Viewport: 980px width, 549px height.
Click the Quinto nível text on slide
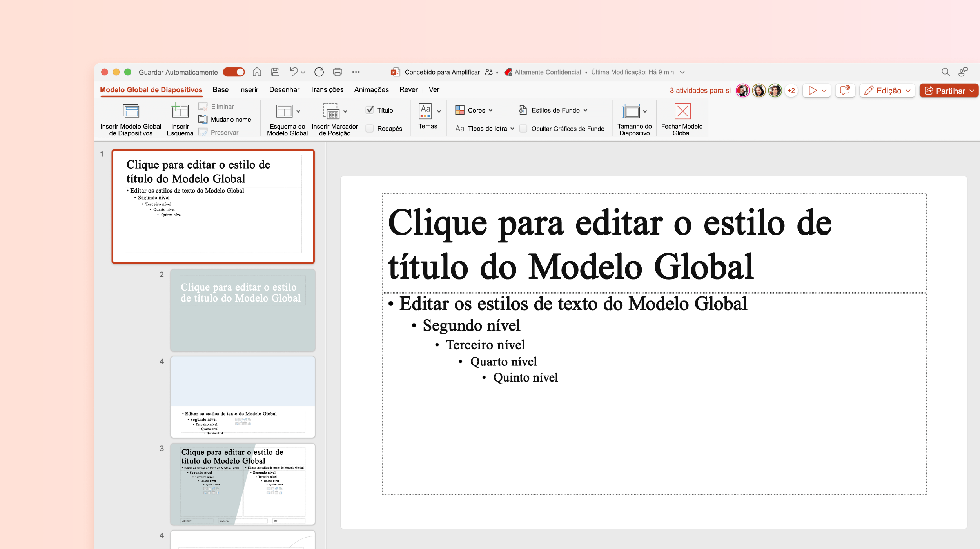[525, 378]
